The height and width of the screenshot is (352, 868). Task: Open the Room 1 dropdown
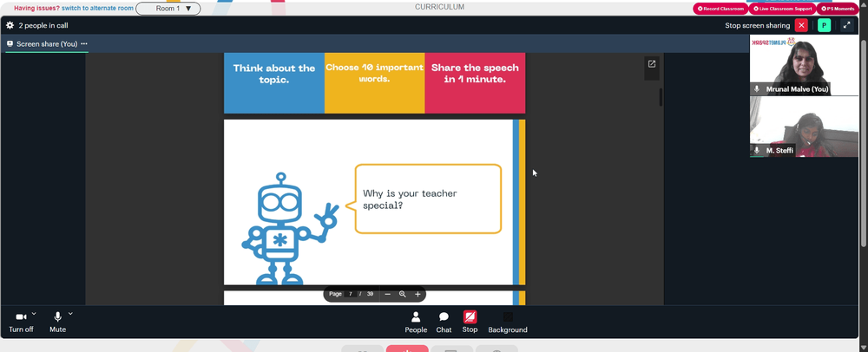pyautogui.click(x=168, y=9)
